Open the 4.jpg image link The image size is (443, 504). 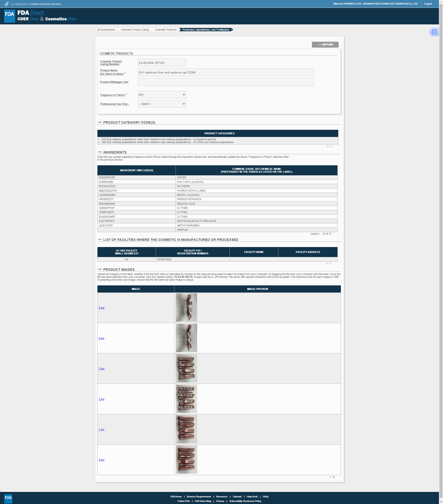[x=102, y=460]
